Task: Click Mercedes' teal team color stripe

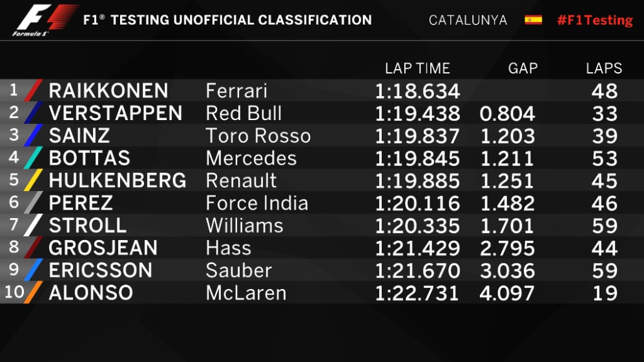Action: 33,158
